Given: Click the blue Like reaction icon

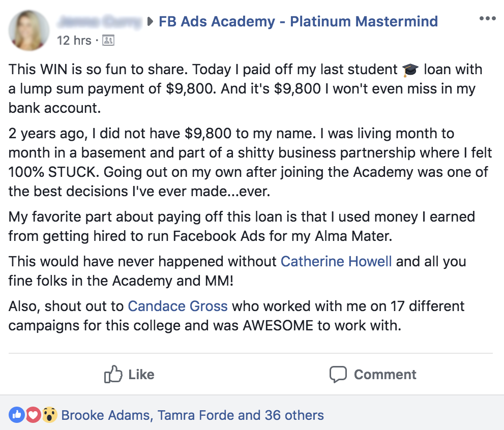Looking at the screenshot, I should (x=17, y=415).
